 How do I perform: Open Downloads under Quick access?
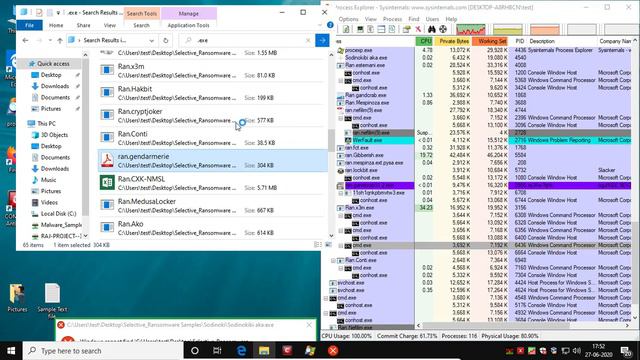tap(55, 86)
